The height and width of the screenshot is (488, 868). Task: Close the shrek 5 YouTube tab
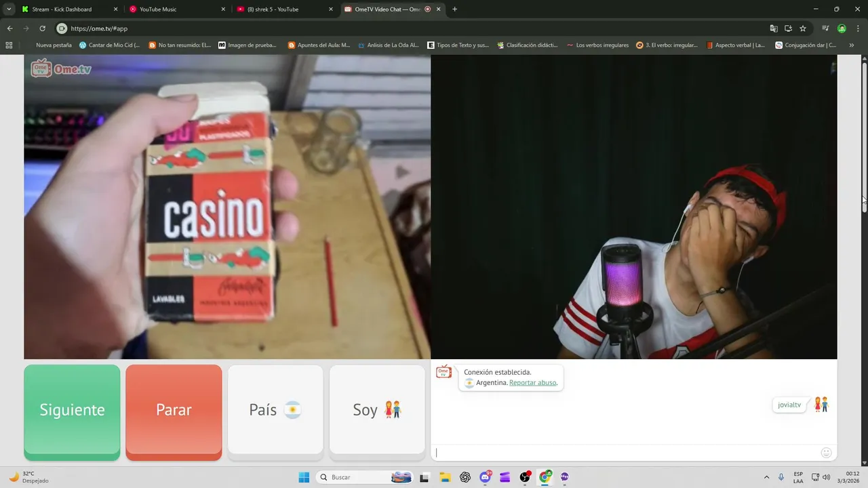click(x=331, y=9)
